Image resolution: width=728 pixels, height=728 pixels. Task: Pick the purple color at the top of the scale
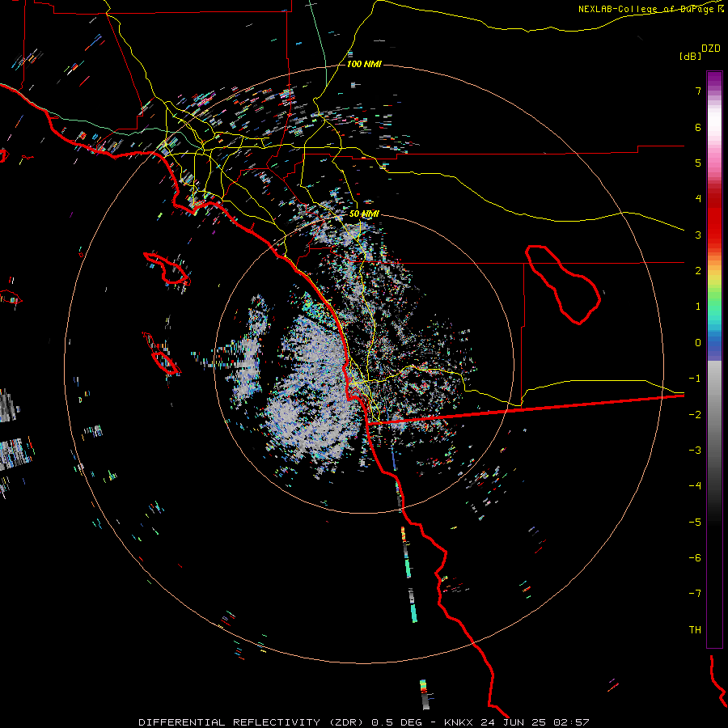point(714,78)
